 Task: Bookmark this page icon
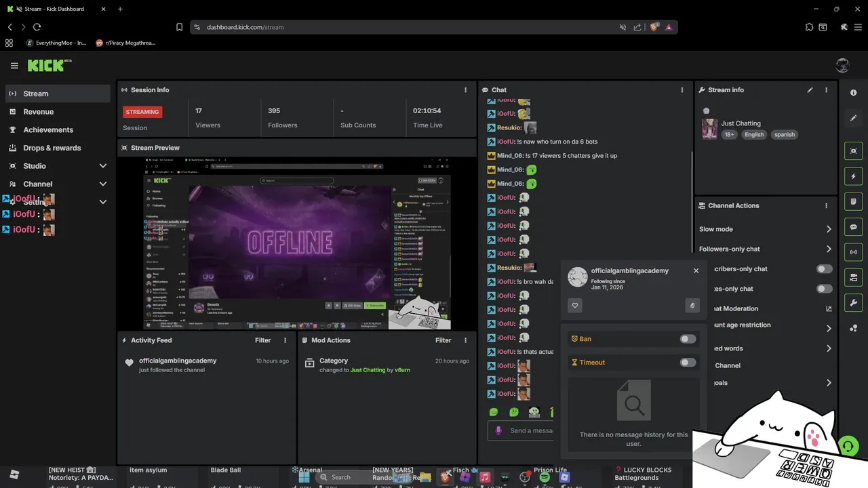(x=179, y=27)
